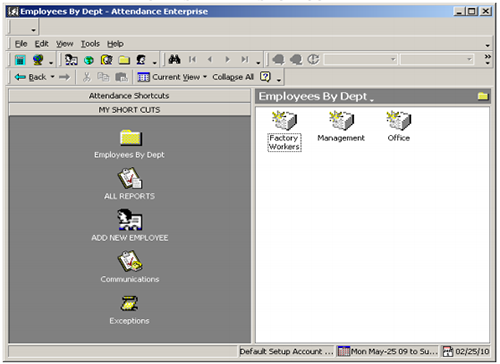Click the application icon in title bar
The width and height of the screenshot is (500, 364).
click(x=13, y=12)
